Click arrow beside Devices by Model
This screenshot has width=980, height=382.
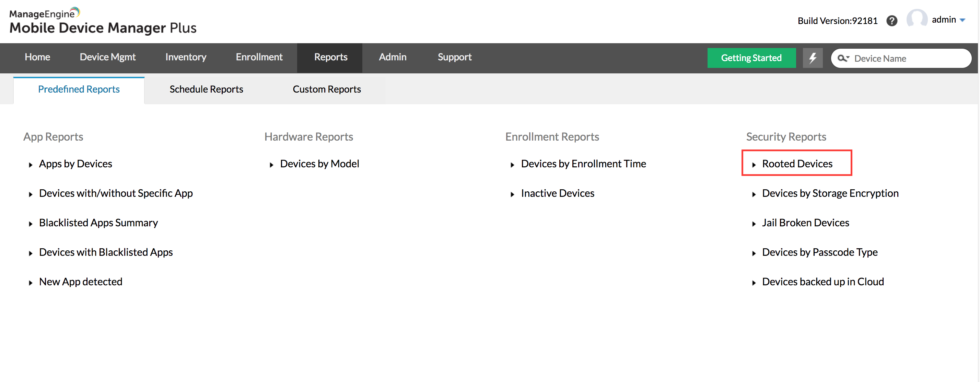point(271,165)
